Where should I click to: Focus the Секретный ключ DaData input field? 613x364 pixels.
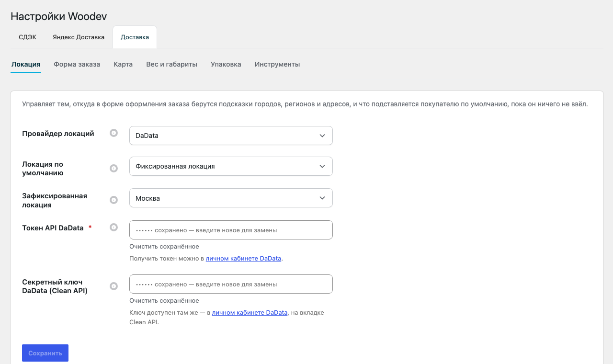[231, 284]
